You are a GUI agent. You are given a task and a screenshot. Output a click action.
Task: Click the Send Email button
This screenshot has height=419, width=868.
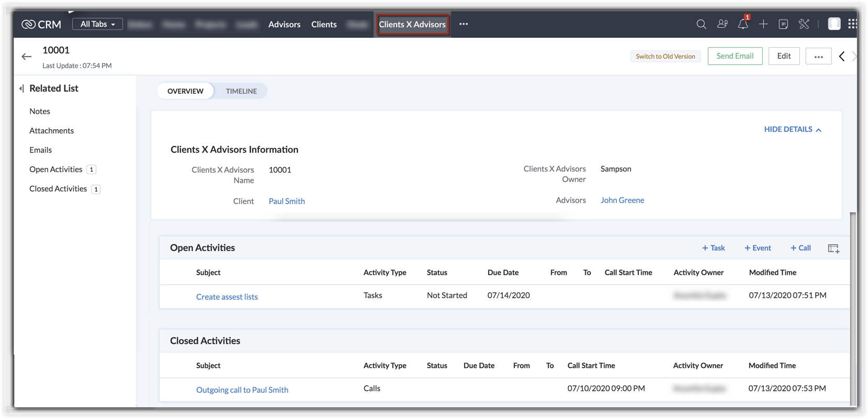point(735,56)
